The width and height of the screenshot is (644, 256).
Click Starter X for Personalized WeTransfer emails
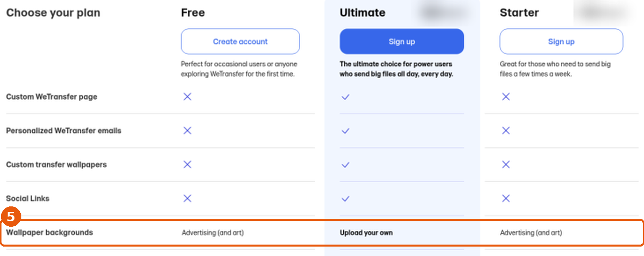[506, 130]
